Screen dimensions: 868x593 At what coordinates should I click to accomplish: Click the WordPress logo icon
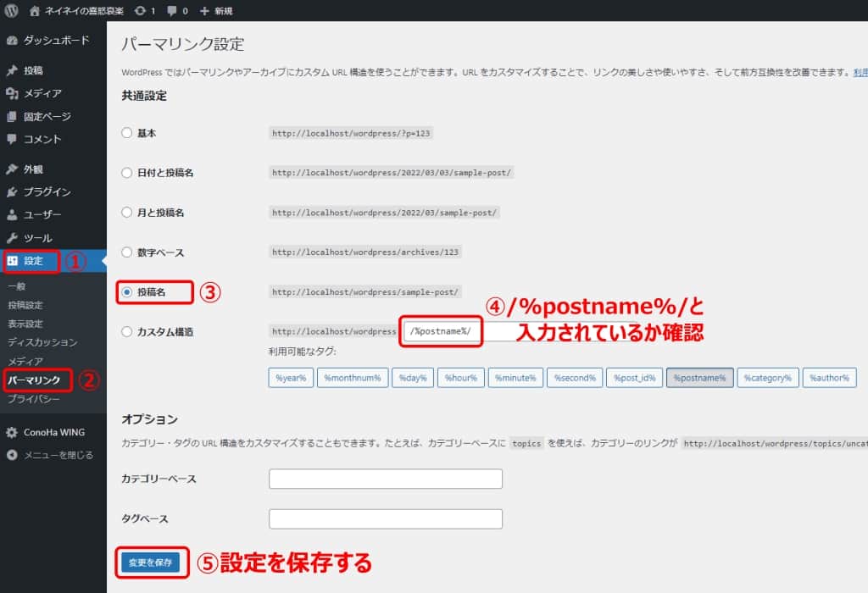11,10
